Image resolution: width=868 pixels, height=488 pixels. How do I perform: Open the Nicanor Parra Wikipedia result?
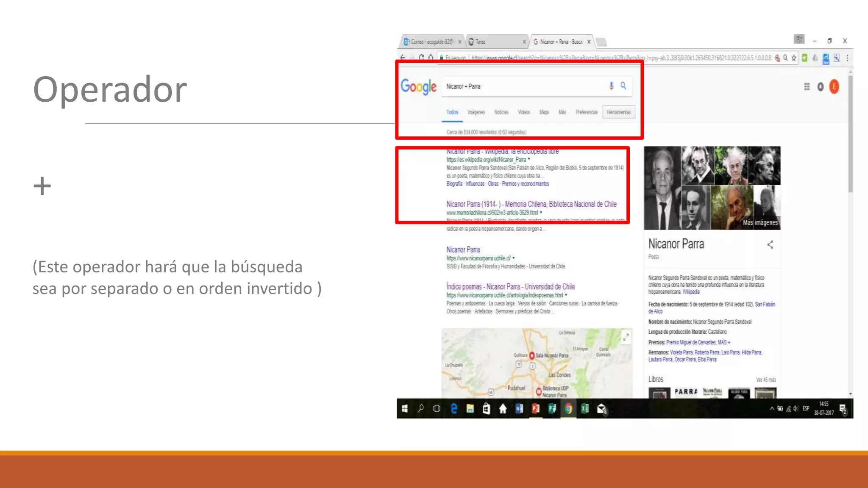(502, 151)
